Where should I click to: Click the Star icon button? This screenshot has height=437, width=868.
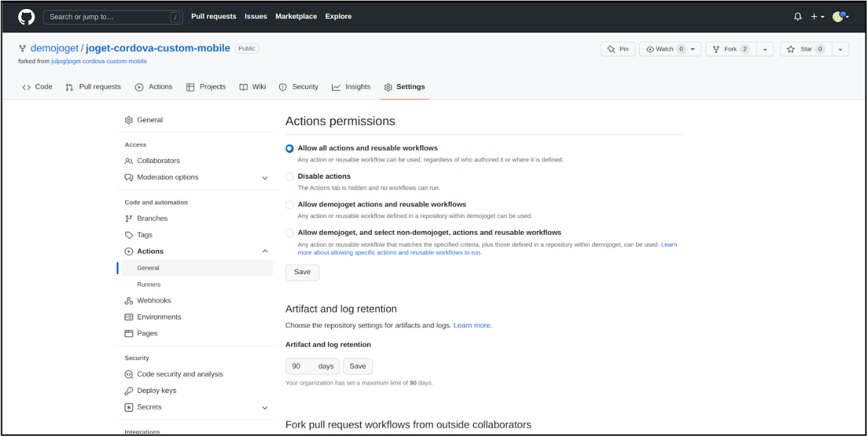tap(805, 49)
